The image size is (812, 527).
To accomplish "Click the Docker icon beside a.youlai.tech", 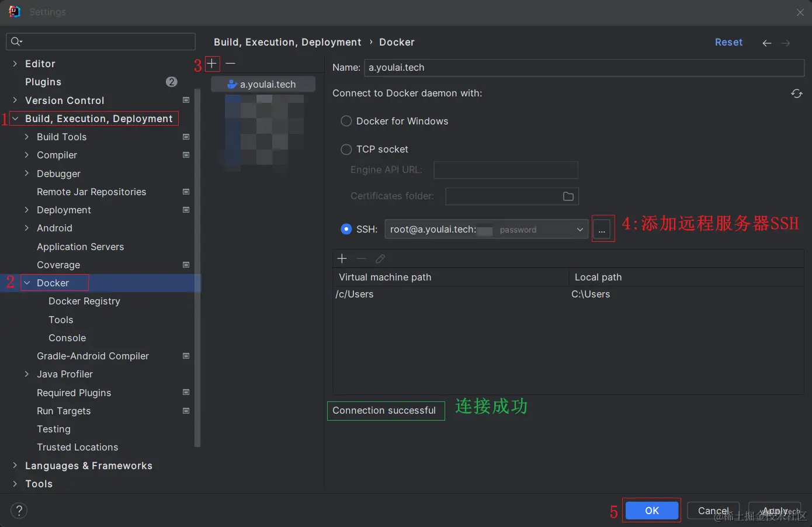I will (232, 84).
